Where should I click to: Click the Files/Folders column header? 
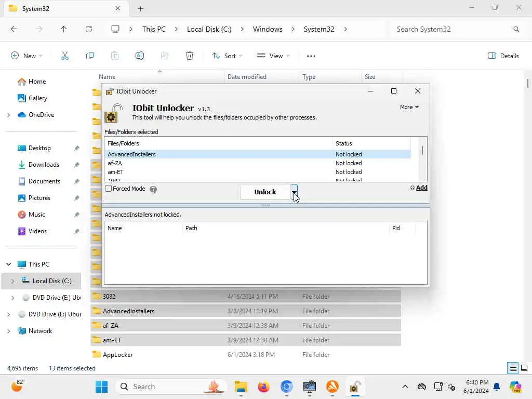pos(219,143)
